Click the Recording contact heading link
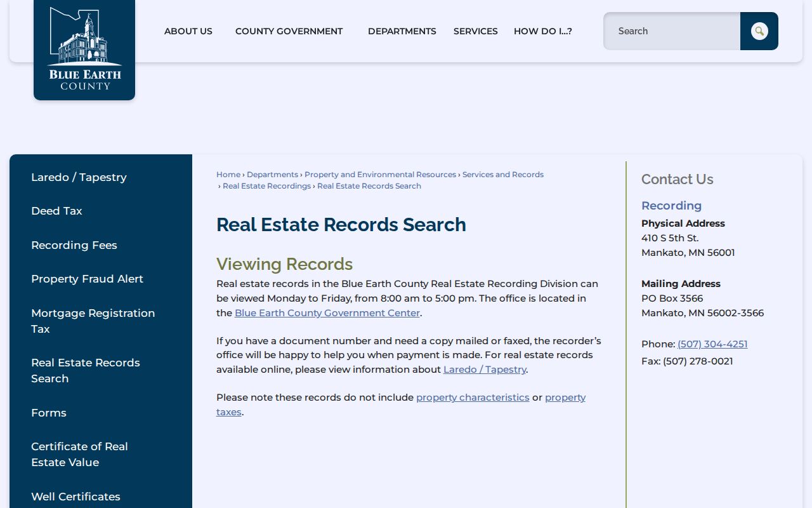Image resolution: width=812 pixels, height=508 pixels. (x=671, y=206)
